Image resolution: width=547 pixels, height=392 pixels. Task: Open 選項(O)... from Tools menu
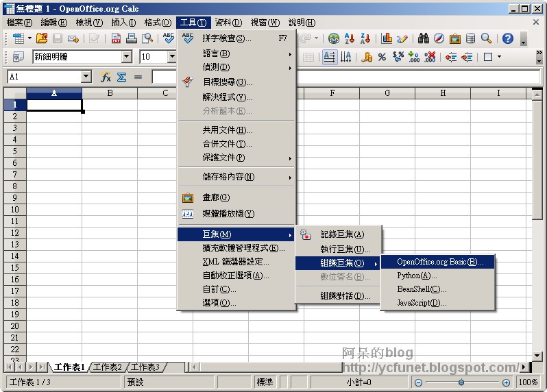[236, 303]
